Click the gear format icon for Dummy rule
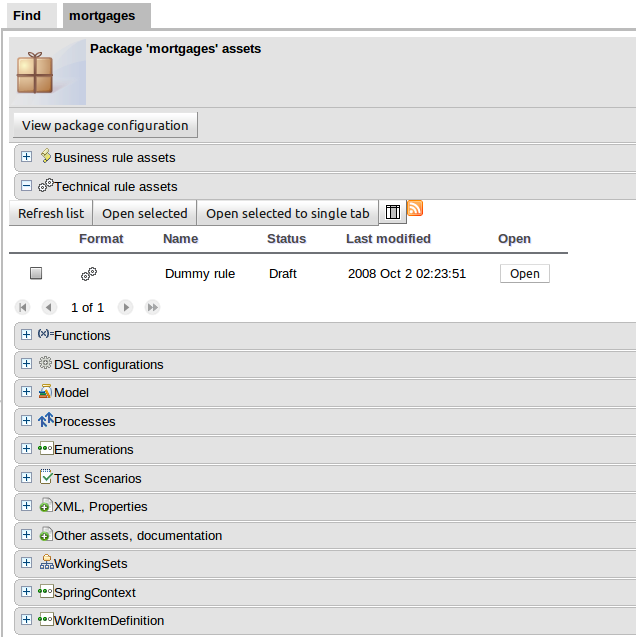The width and height of the screenshot is (636, 637). pos(89,273)
